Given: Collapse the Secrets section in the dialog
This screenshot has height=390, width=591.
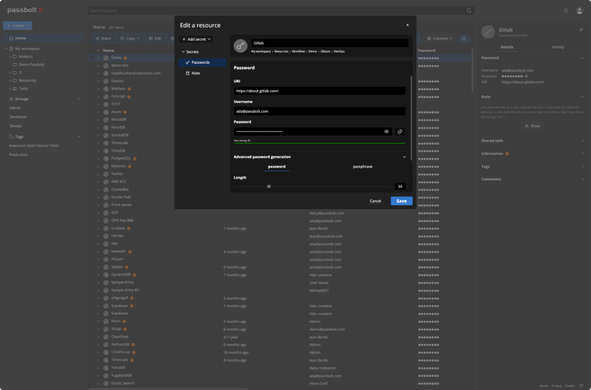Looking at the screenshot, I should click(x=184, y=52).
